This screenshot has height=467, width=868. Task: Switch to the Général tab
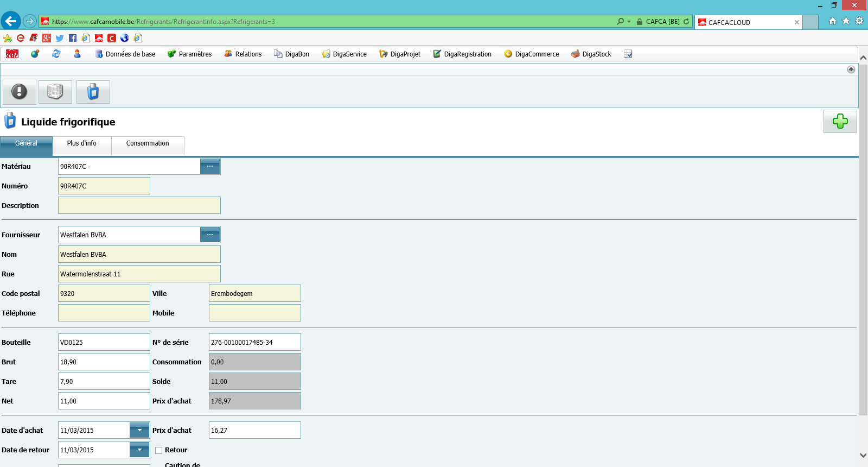[26, 145]
